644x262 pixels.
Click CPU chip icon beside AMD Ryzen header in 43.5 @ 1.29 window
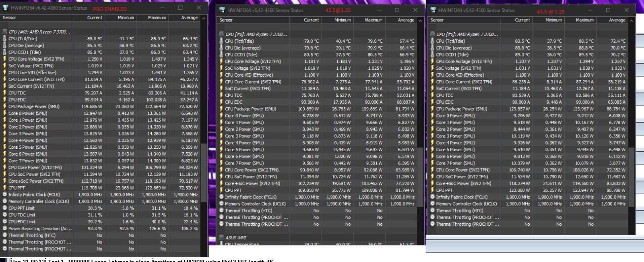point(432,34)
